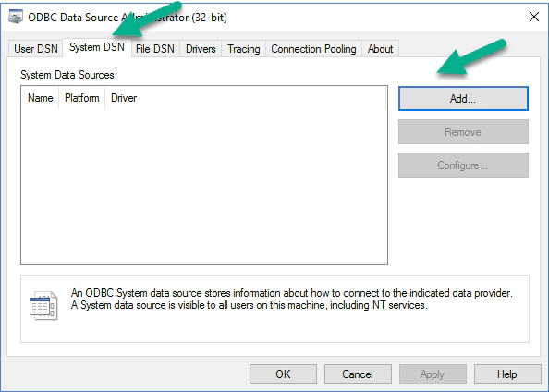Go to the Drivers tab
This screenshot has height=392, width=549.
(x=201, y=49)
